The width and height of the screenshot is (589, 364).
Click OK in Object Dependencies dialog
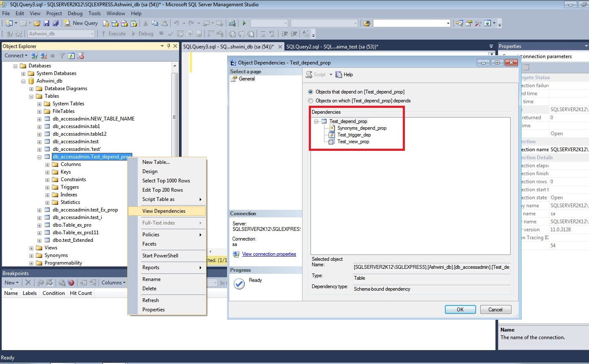[x=460, y=309]
